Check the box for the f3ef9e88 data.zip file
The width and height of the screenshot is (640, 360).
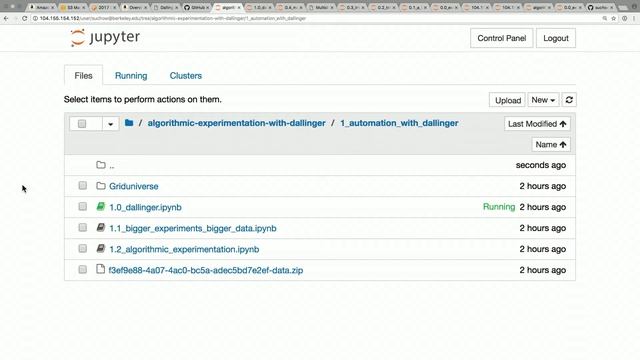point(82,269)
